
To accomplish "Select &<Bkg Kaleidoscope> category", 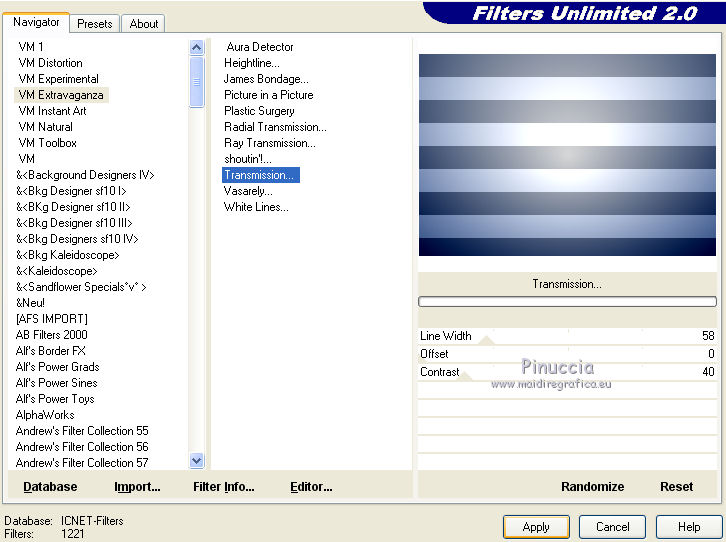I will (x=68, y=255).
